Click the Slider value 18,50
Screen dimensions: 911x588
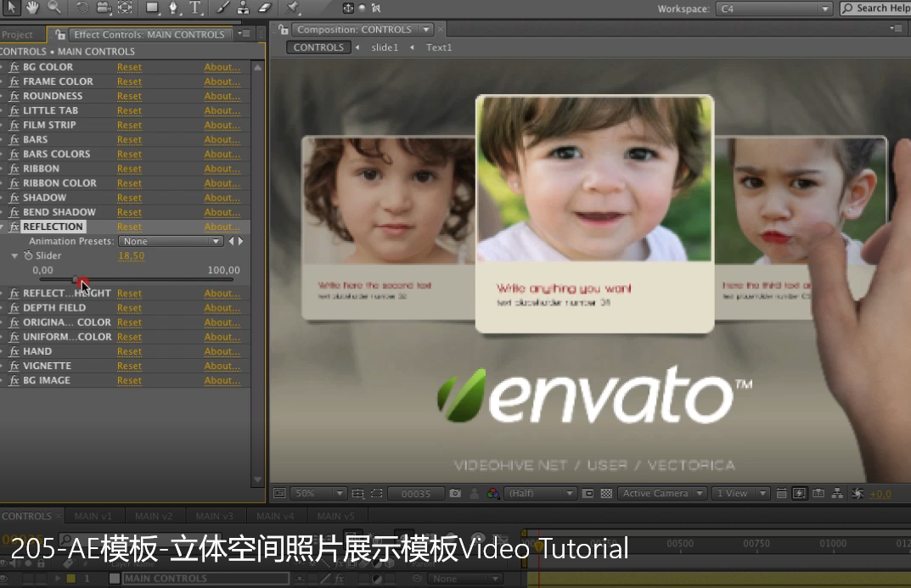point(132,256)
